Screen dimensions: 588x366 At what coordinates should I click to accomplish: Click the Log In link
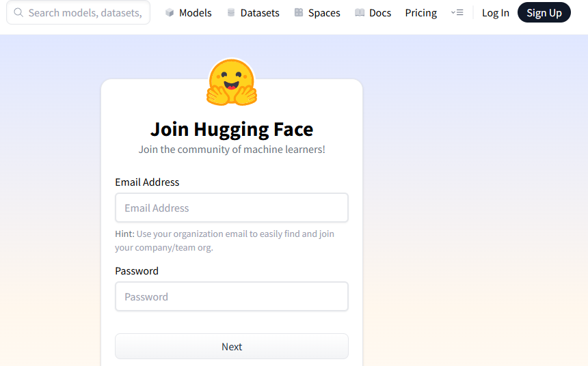point(496,13)
